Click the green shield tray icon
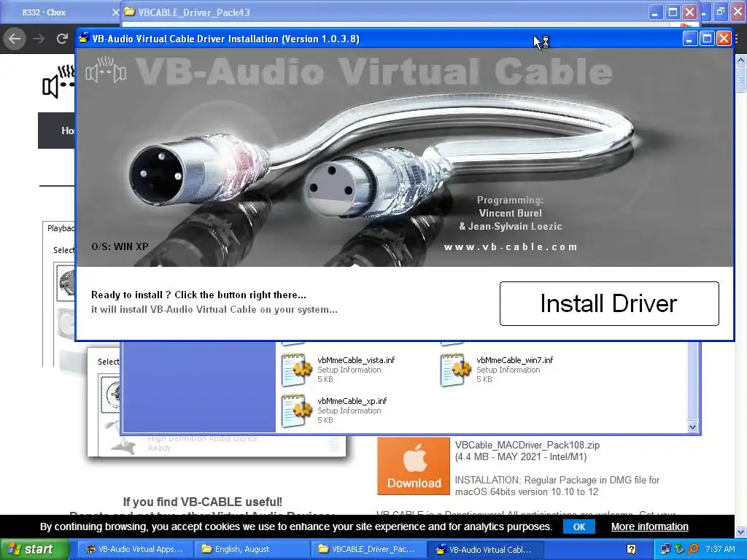The image size is (747, 560). click(679, 549)
